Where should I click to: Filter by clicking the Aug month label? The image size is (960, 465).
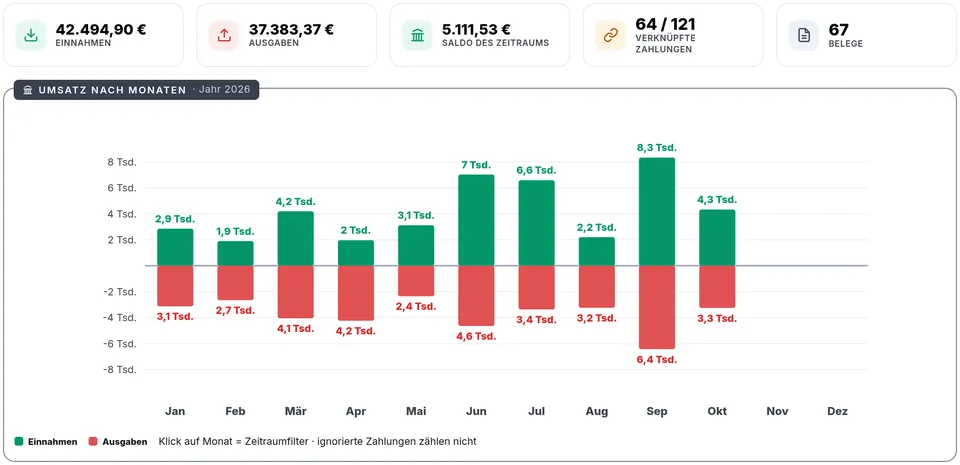596,411
